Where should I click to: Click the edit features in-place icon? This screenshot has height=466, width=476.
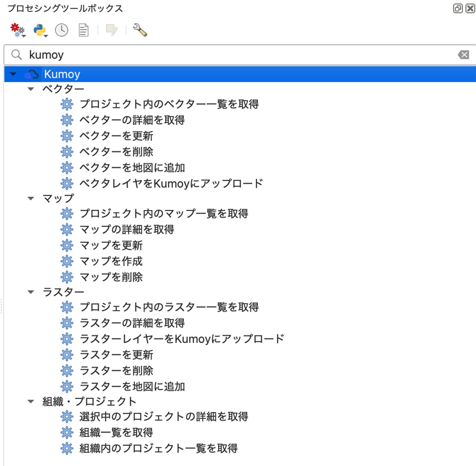pos(112,30)
